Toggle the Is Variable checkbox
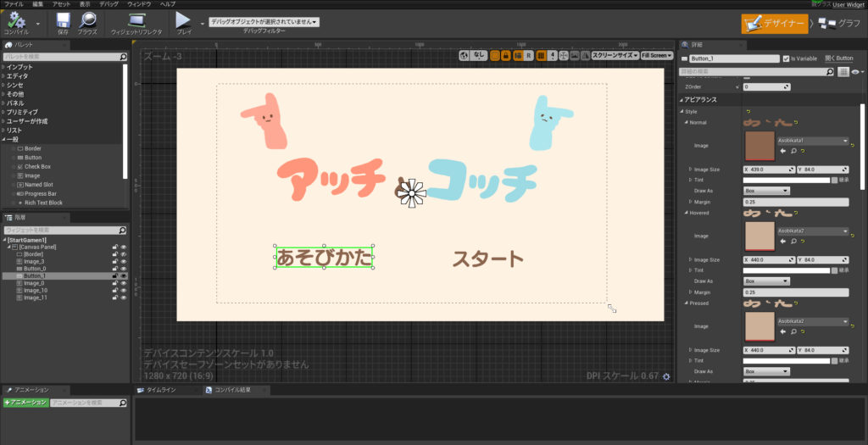 [x=787, y=58]
